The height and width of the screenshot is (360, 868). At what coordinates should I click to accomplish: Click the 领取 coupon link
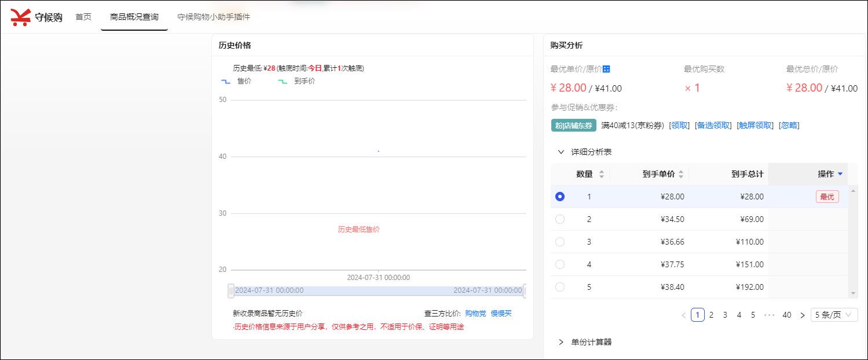click(679, 125)
